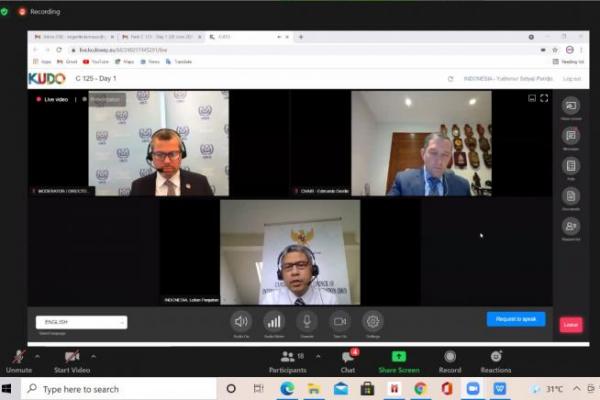
Task: Click the KUDO logo
Action: (x=47, y=78)
